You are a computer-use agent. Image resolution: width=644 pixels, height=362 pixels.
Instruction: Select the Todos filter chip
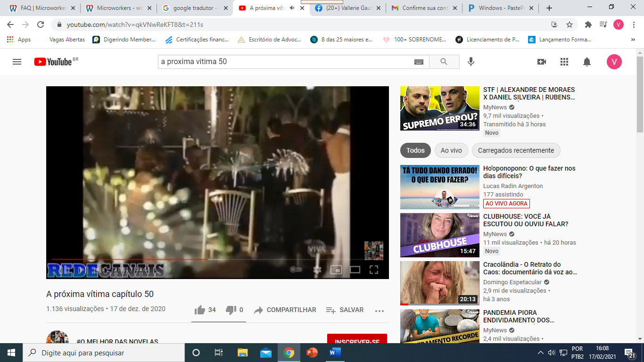[415, 150]
